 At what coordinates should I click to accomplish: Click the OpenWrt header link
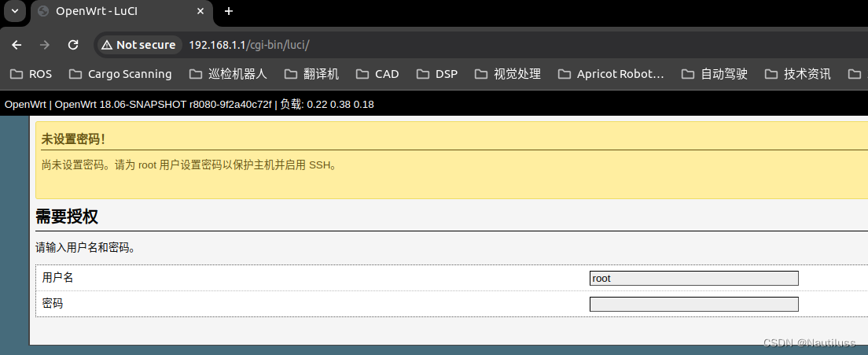[25, 104]
